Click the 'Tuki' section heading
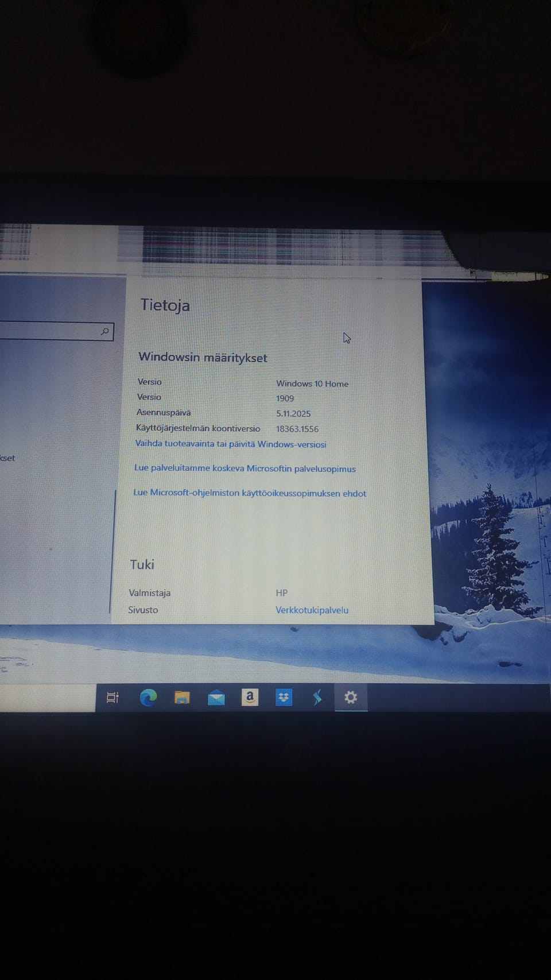551x980 pixels. [x=142, y=564]
